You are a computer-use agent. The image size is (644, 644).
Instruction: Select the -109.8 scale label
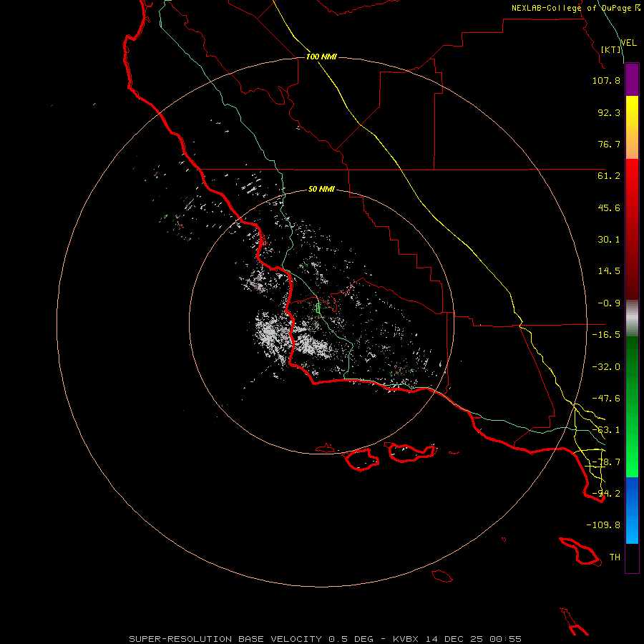click(603, 525)
